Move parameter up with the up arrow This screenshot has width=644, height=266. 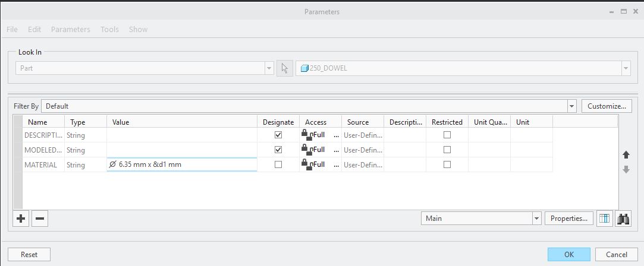(626, 155)
